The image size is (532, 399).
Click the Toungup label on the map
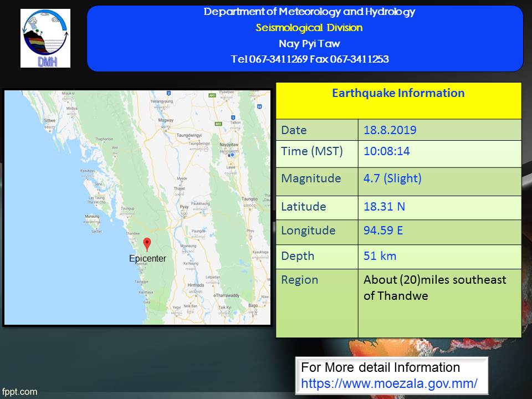click(x=127, y=208)
